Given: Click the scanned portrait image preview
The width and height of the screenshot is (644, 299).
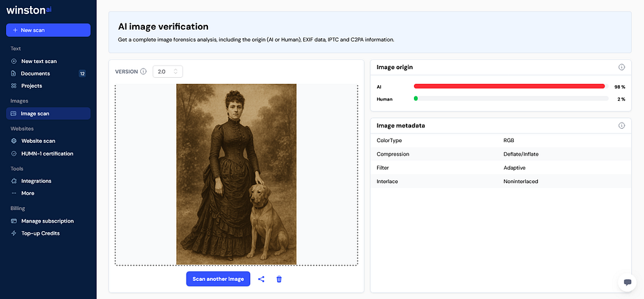Looking at the screenshot, I should point(236,174).
